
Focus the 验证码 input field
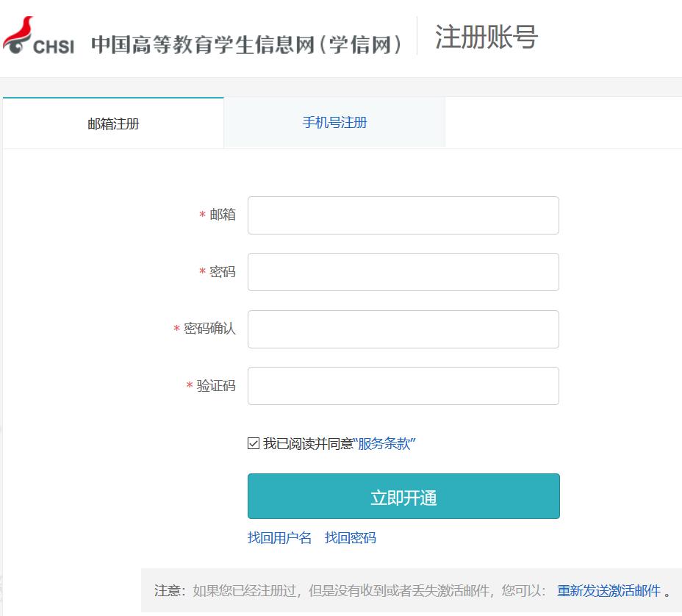pos(403,386)
